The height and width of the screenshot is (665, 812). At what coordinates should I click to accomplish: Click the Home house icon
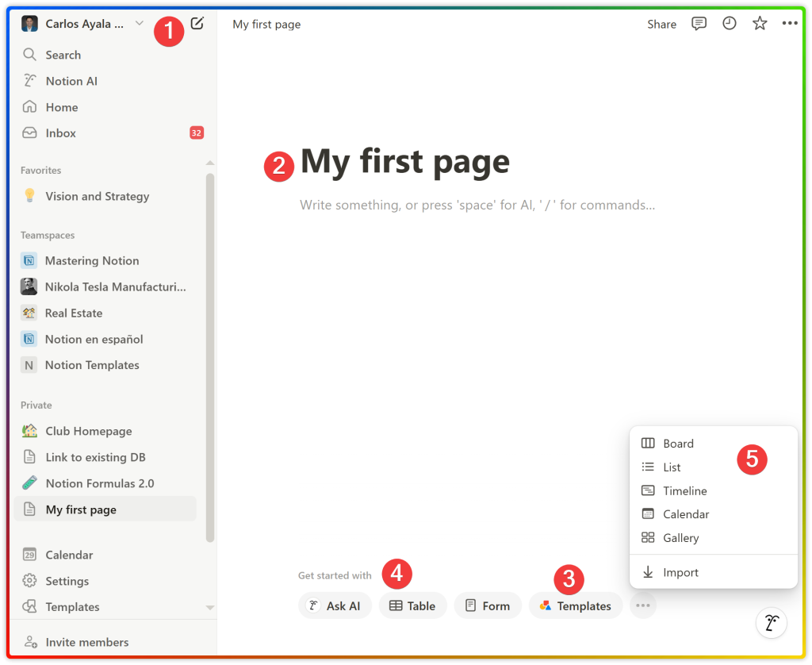[x=29, y=107]
